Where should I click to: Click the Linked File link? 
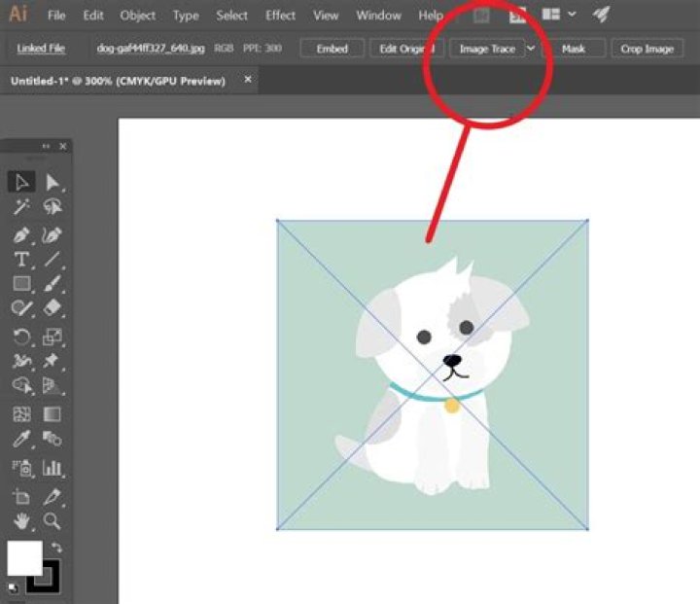click(41, 49)
